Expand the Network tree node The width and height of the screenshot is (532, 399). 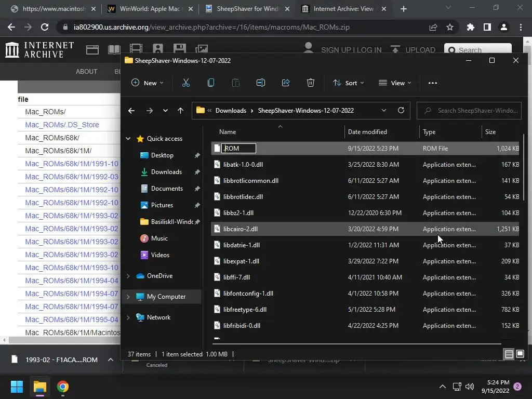pos(128,317)
